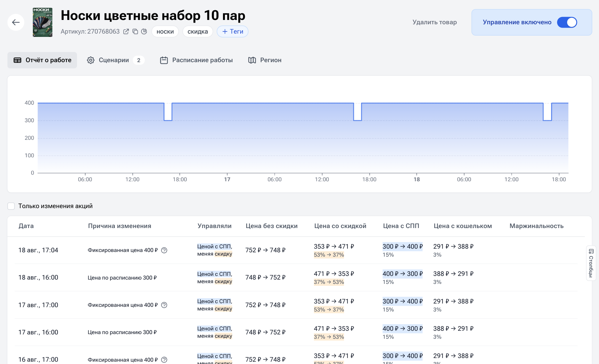Click the Дата column header
The width and height of the screenshot is (599, 364).
click(26, 226)
